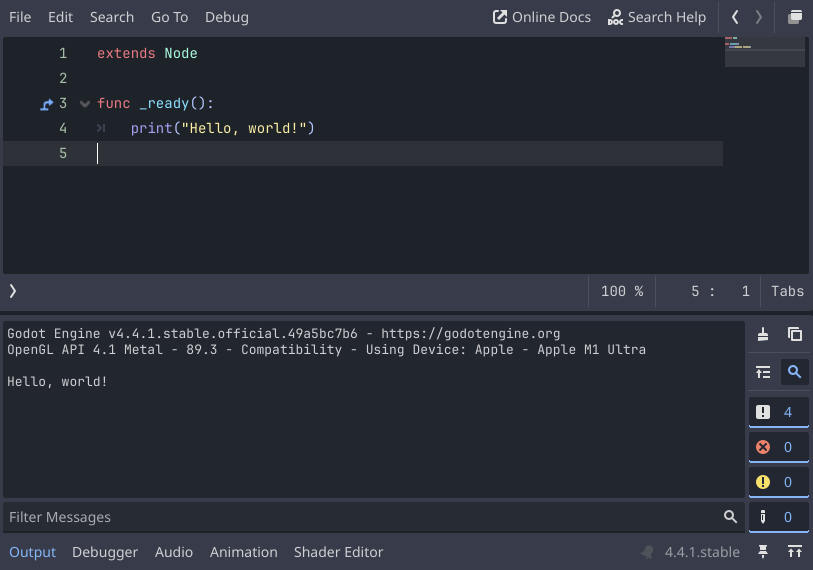Screen dimensions: 813x570
Task: Toggle standard messages filter showing 4
Action: tap(778, 412)
